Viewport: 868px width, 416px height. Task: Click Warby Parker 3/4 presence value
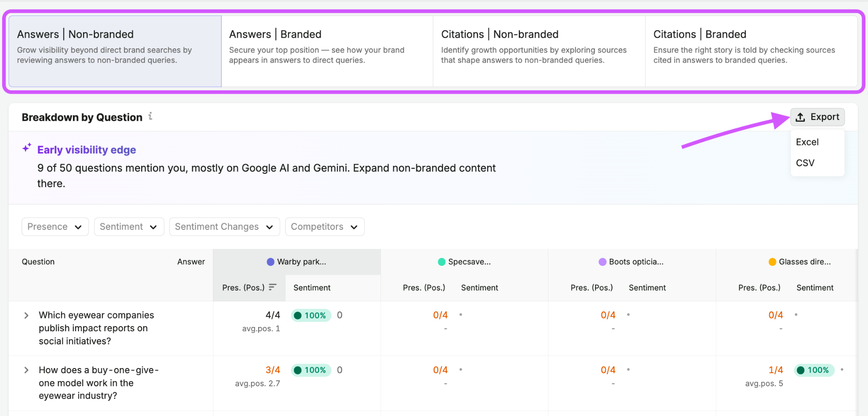pos(273,370)
